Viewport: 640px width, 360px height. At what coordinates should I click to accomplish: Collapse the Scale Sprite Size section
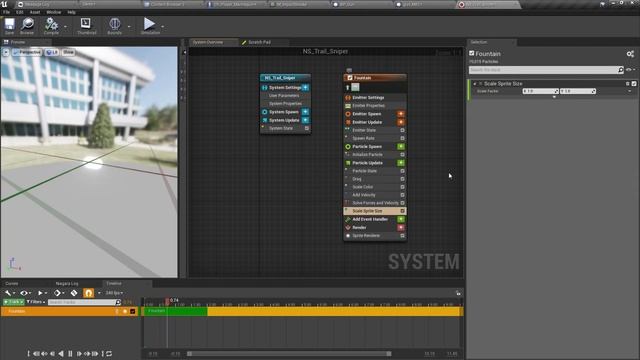pos(475,84)
